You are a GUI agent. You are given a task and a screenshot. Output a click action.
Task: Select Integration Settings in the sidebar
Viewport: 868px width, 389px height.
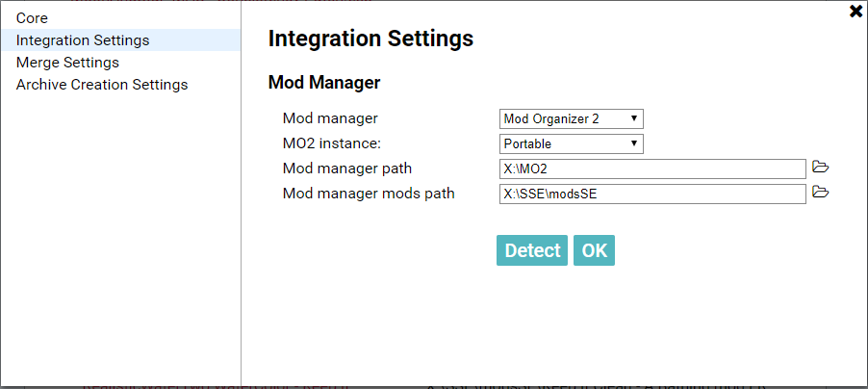(83, 40)
